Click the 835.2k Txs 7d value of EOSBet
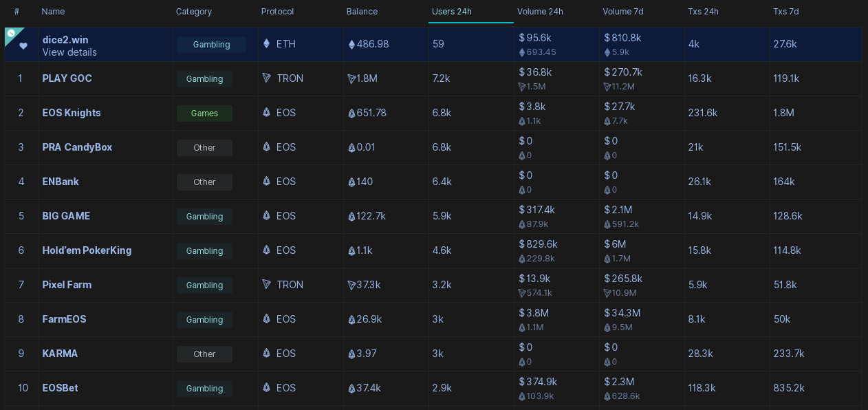This screenshot has height=410, width=868. click(x=789, y=388)
